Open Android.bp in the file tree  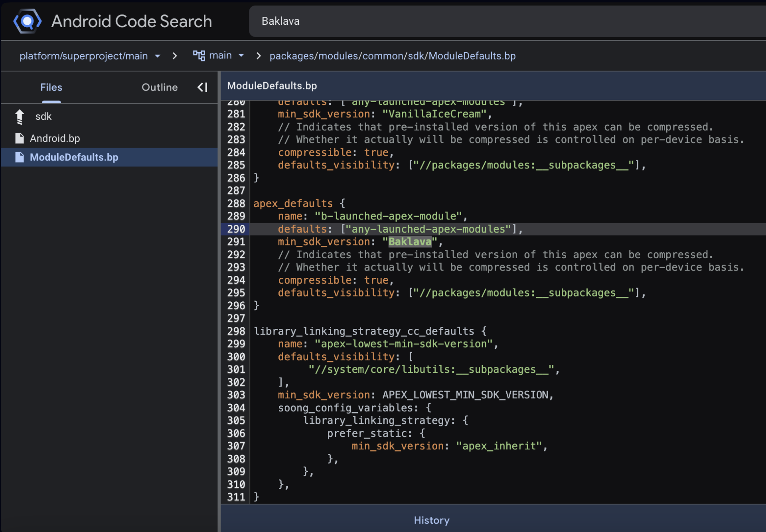click(x=55, y=138)
